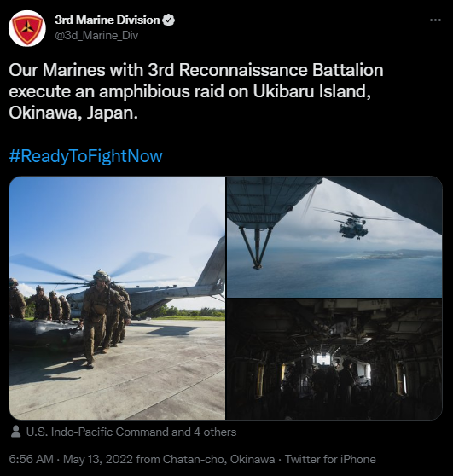Click the Chatan-cho, Okinawa location link

pyautogui.click(x=218, y=459)
